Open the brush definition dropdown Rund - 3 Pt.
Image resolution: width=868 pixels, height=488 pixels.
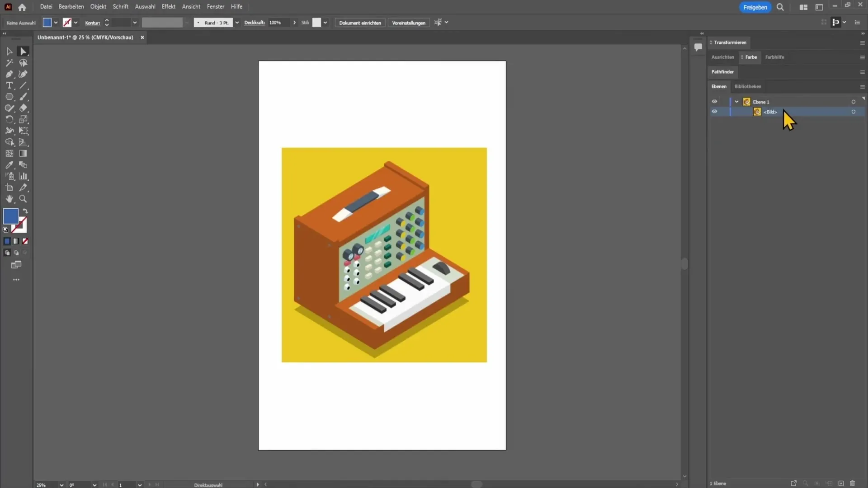tap(237, 23)
